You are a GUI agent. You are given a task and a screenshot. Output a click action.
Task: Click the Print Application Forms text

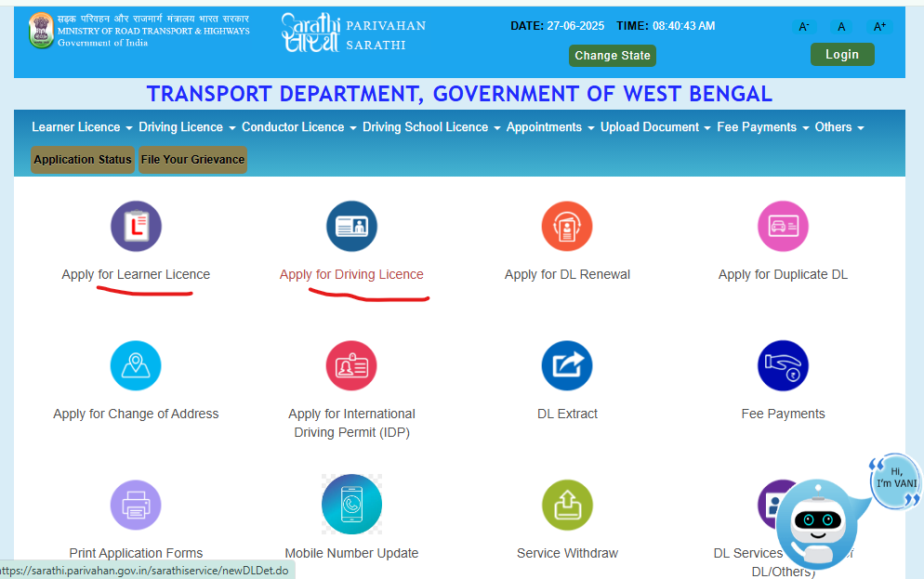136,554
